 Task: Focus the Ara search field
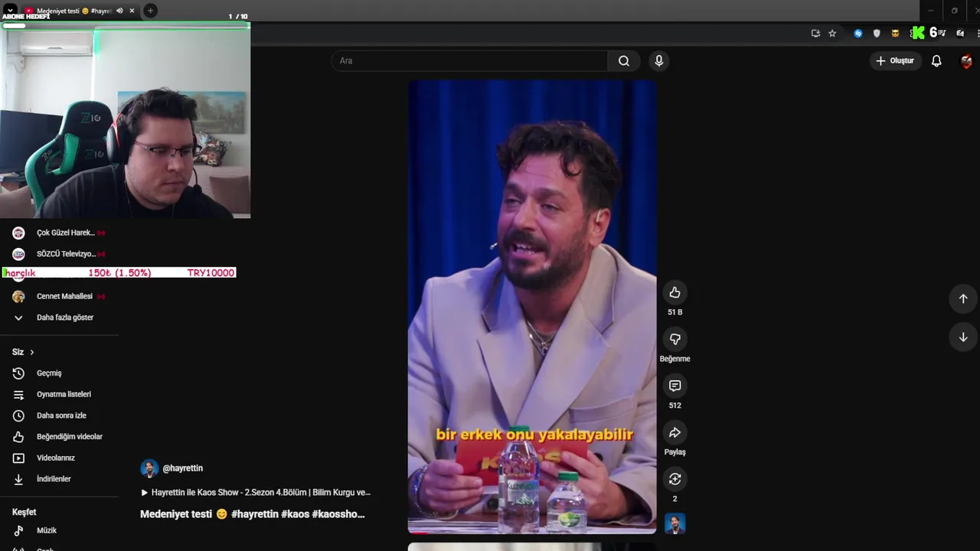(469, 60)
